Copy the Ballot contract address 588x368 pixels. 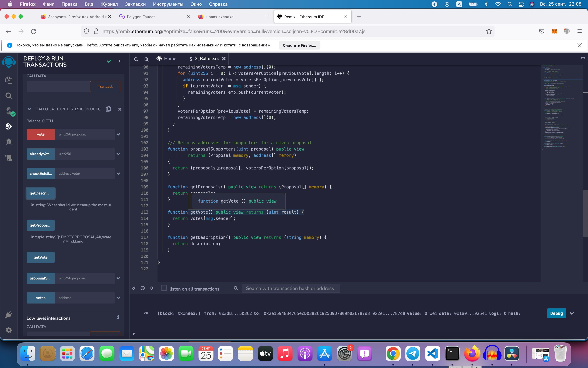(x=109, y=109)
